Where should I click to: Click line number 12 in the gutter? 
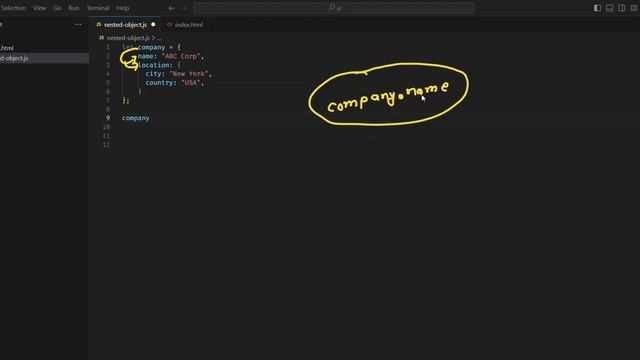click(106, 145)
